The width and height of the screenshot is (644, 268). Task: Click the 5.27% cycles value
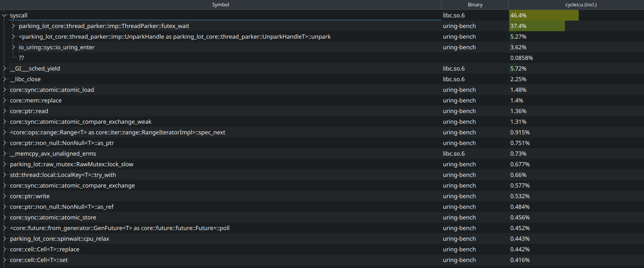pyautogui.click(x=518, y=37)
